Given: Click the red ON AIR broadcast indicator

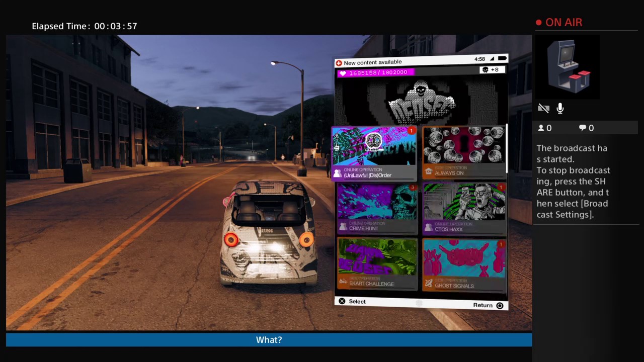Looking at the screenshot, I should pos(559,23).
